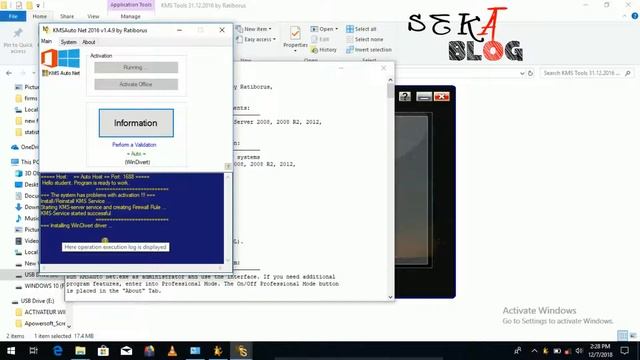
Task: Click Invert selection in the ribbon
Action: tap(369, 50)
